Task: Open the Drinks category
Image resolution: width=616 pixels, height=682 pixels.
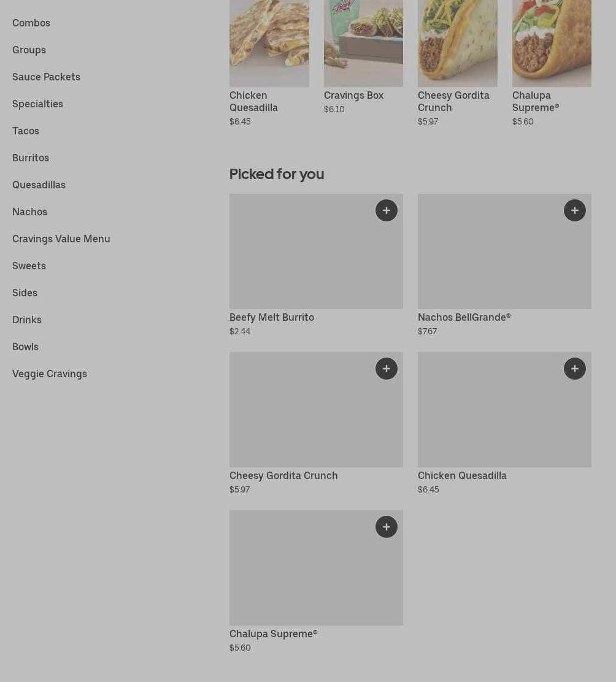Action: point(27,320)
